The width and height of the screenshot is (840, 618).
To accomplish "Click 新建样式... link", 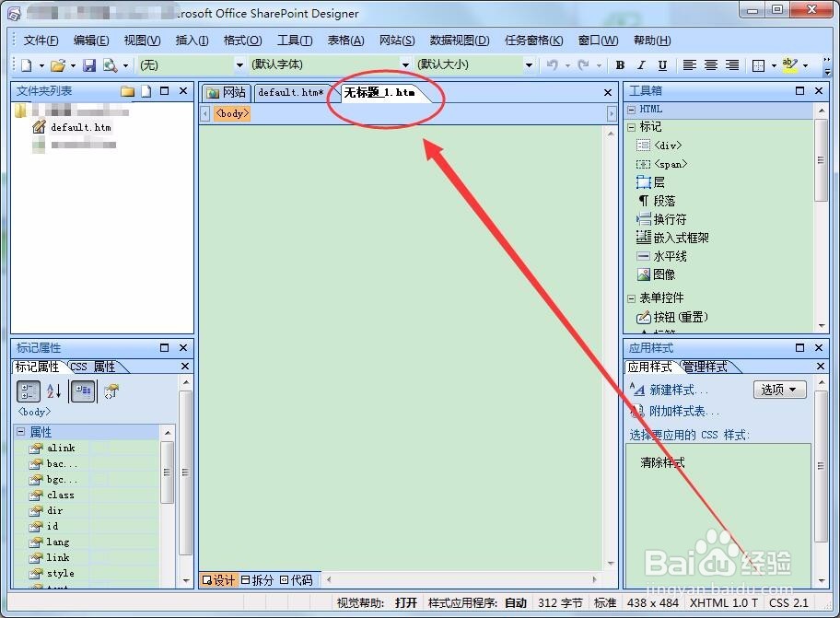I will click(678, 390).
